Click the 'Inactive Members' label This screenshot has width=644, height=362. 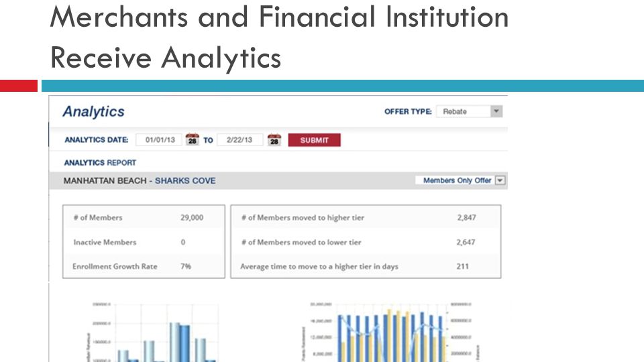point(105,242)
